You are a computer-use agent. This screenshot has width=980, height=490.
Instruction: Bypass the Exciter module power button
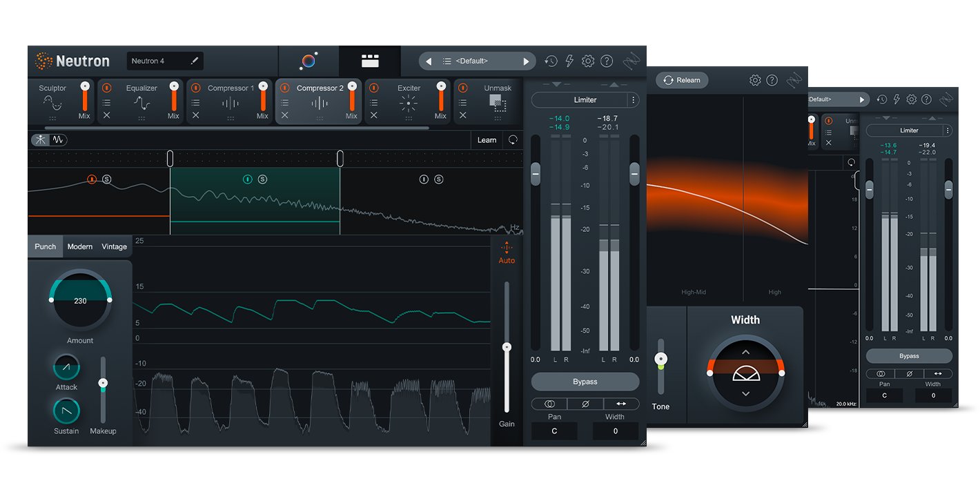click(373, 88)
